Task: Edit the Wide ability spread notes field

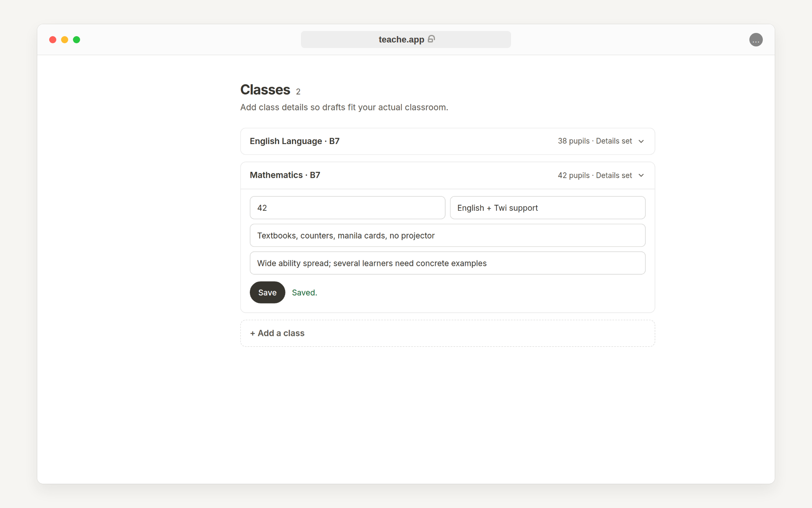Action: [447, 263]
